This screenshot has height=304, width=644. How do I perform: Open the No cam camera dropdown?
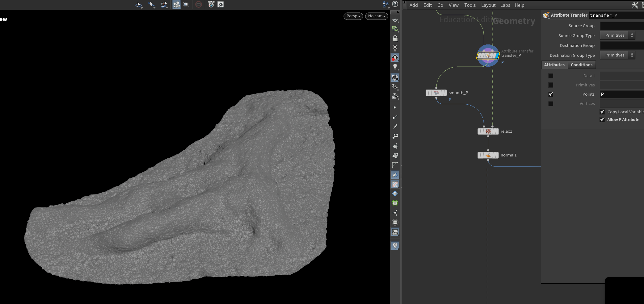tap(376, 16)
